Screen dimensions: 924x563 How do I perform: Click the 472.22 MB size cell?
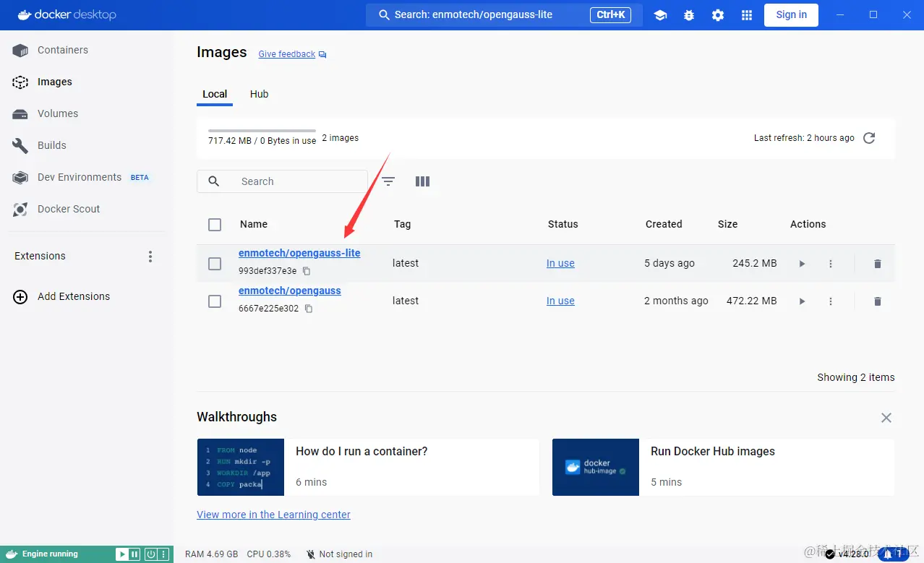[x=751, y=301]
